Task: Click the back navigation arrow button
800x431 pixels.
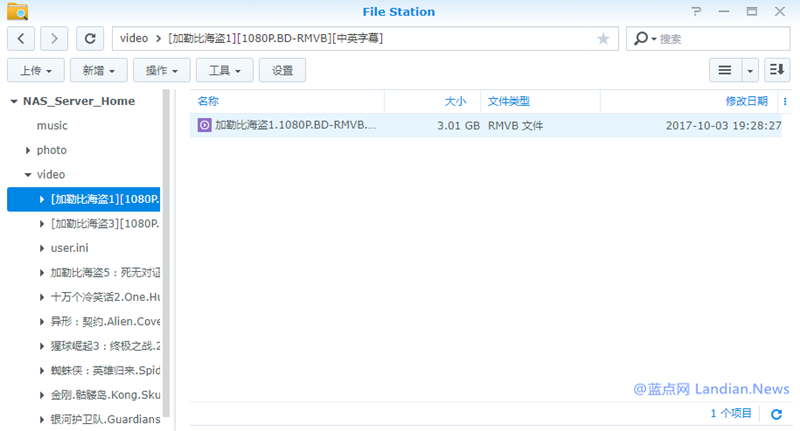Action: [22, 38]
